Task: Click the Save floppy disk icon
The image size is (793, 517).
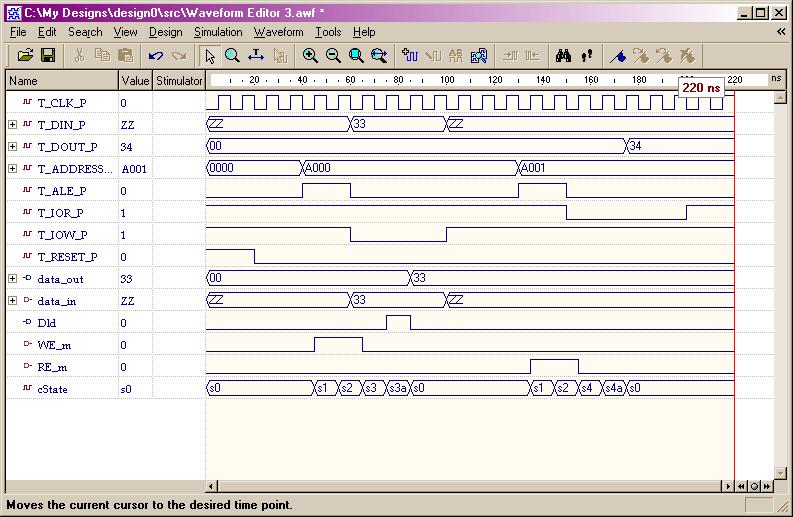Action: [48, 56]
